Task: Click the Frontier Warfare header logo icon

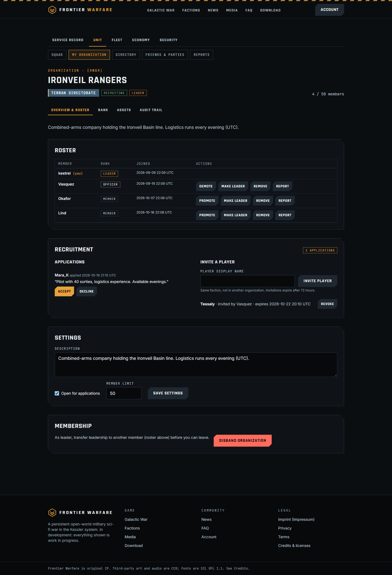Action: pos(52,10)
